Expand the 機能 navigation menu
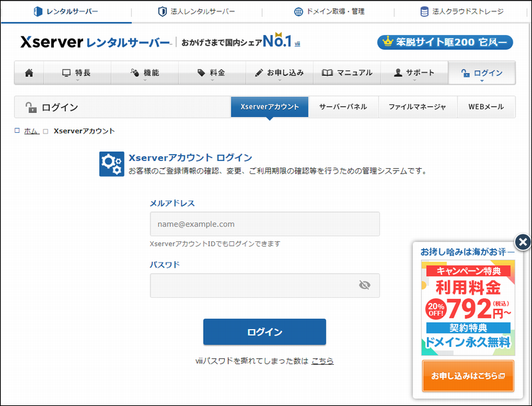The width and height of the screenshot is (532, 406). tap(144, 73)
